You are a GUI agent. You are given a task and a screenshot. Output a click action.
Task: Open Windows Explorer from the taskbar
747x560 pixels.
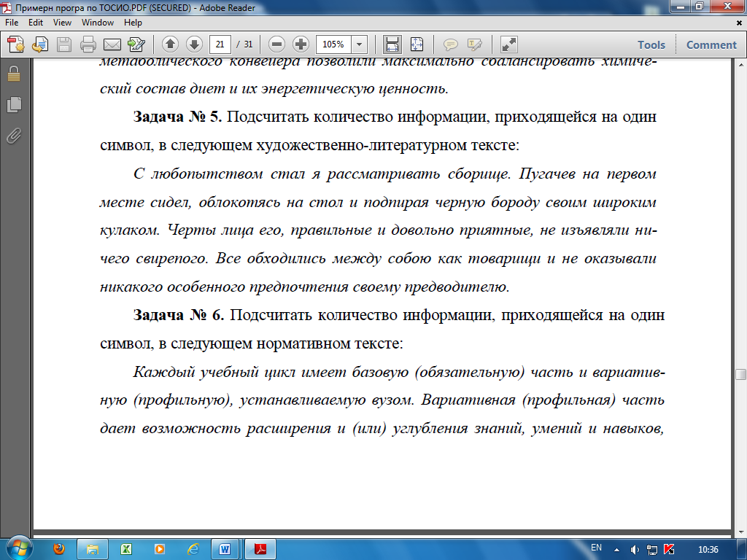point(93,549)
